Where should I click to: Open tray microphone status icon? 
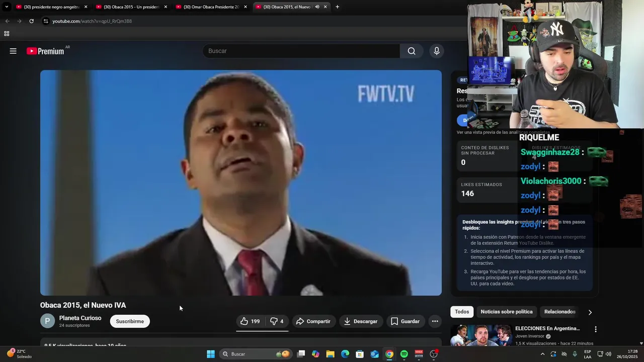point(575,354)
